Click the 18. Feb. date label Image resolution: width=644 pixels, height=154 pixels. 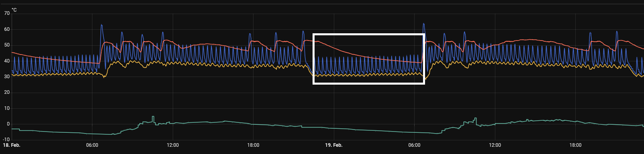pyautogui.click(x=12, y=145)
